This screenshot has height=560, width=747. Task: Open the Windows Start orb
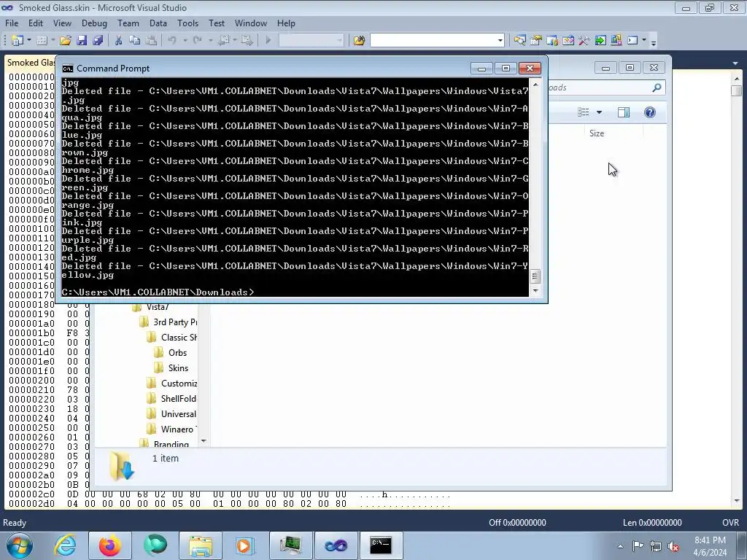(x=19, y=545)
